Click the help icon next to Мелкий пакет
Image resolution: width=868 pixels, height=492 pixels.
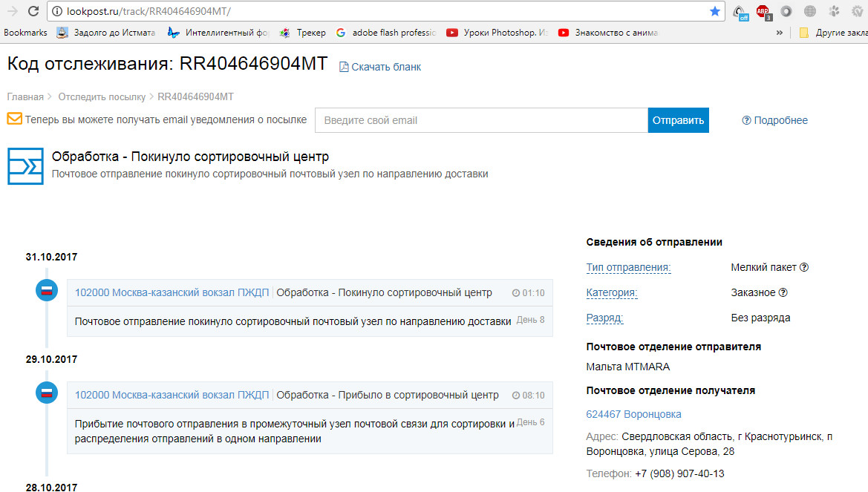803,267
